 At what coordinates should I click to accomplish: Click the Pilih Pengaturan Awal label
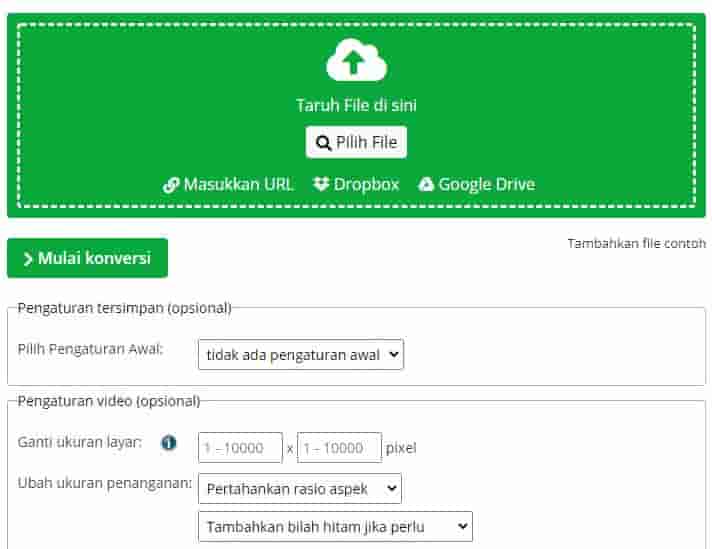pos(90,349)
